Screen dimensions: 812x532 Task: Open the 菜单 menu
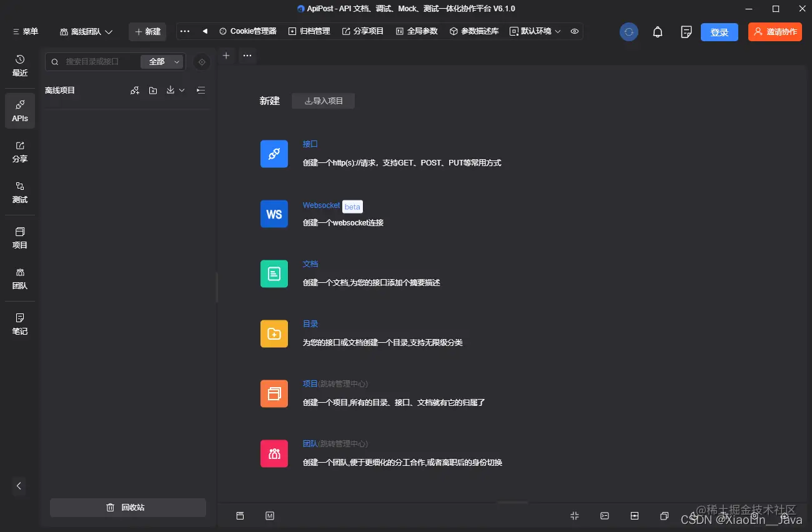(x=24, y=31)
